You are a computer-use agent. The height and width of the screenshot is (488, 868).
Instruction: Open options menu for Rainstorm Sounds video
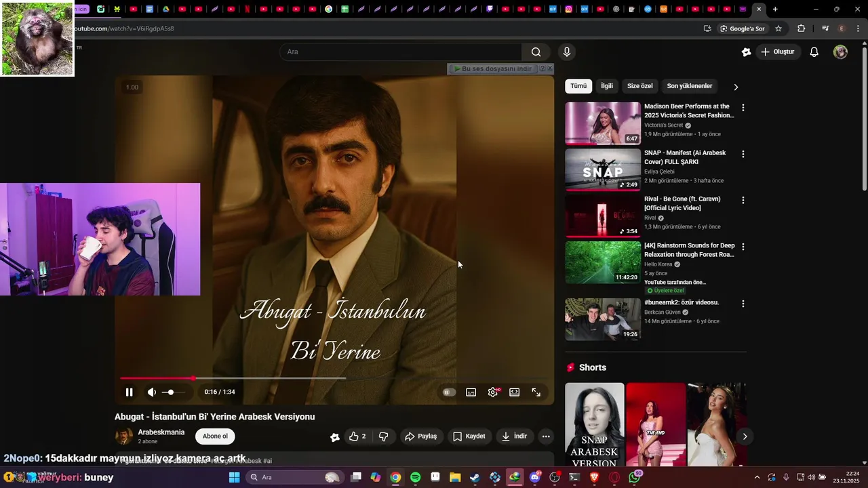click(x=743, y=247)
